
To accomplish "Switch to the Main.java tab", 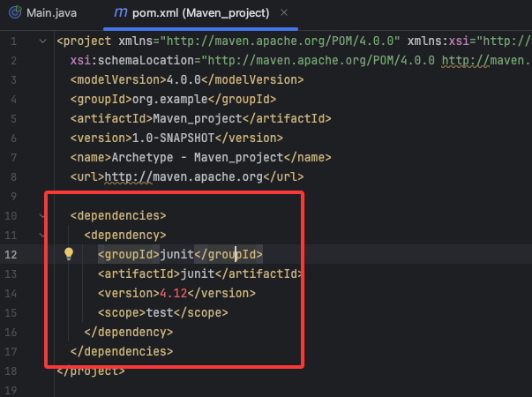I will [53, 13].
